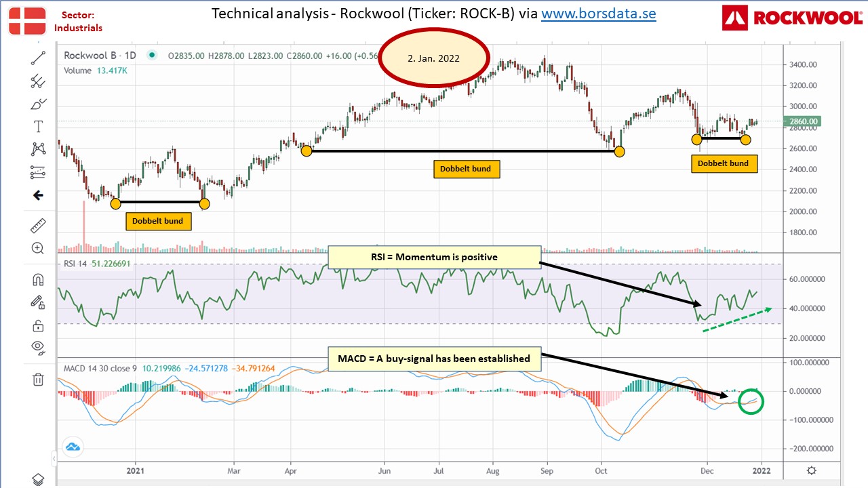
Task: Select the brush drawing tool
Action: point(38,104)
